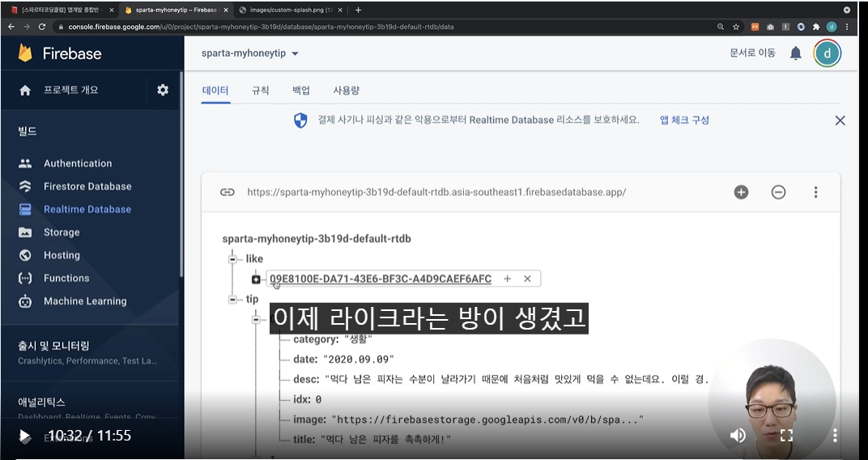868x460 pixels.
Task: Open Firestore Database section
Action: point(87,186)
